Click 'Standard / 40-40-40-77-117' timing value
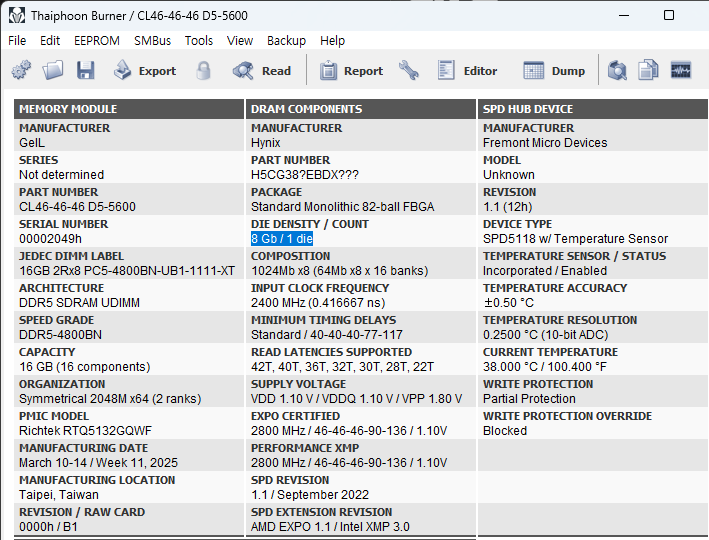 pyautogui.click(x=326, y=335)
